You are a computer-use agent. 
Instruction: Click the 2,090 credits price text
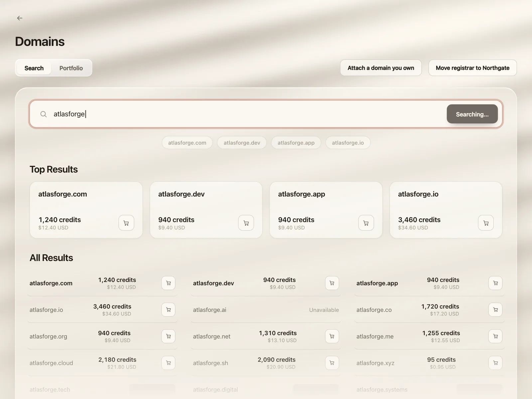tap(277, 359)
